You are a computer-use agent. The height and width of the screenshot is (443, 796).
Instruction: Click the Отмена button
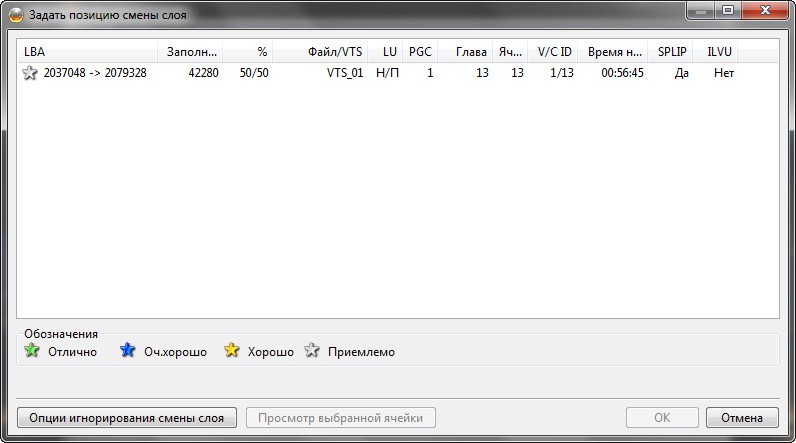(x=742, y=418)
